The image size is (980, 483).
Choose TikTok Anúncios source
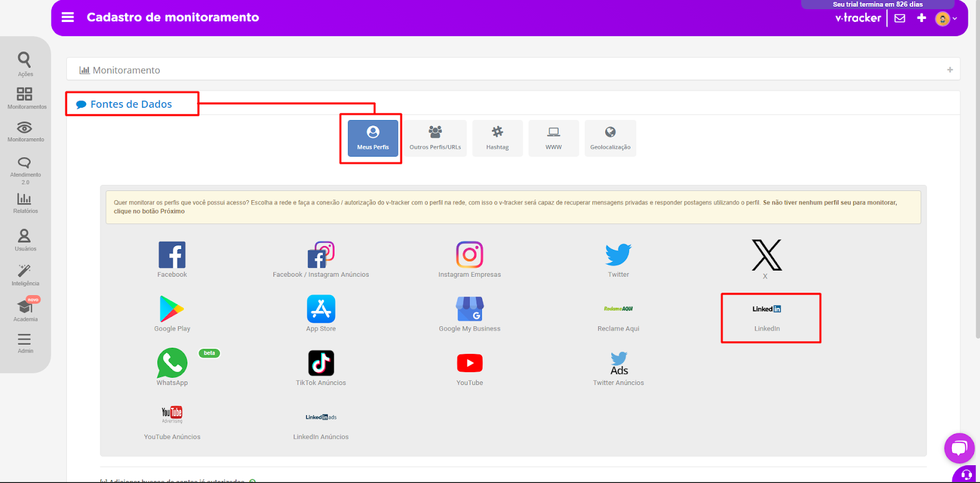321,367
